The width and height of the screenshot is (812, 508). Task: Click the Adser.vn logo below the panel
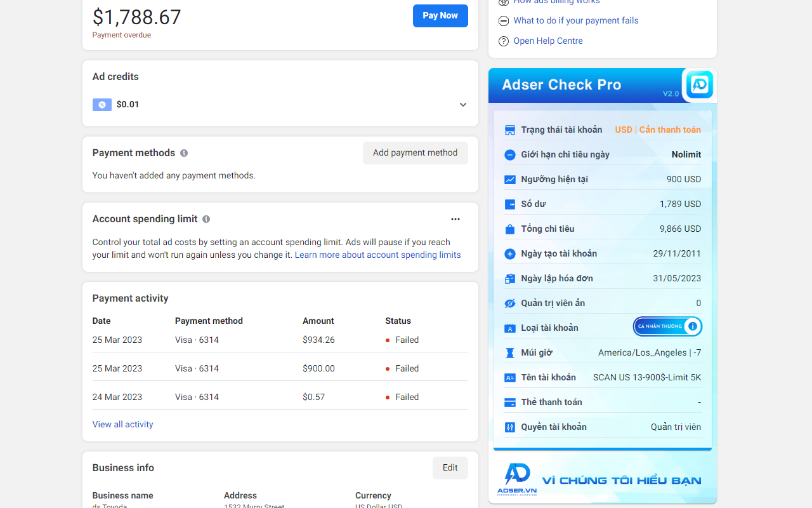tap(516, 478)
